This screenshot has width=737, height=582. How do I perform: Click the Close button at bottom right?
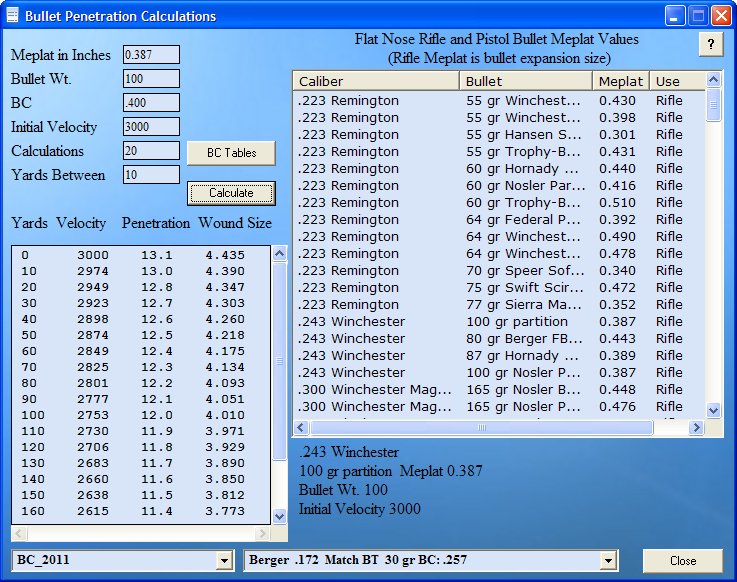pyautogui.click(x=683, y=560)
